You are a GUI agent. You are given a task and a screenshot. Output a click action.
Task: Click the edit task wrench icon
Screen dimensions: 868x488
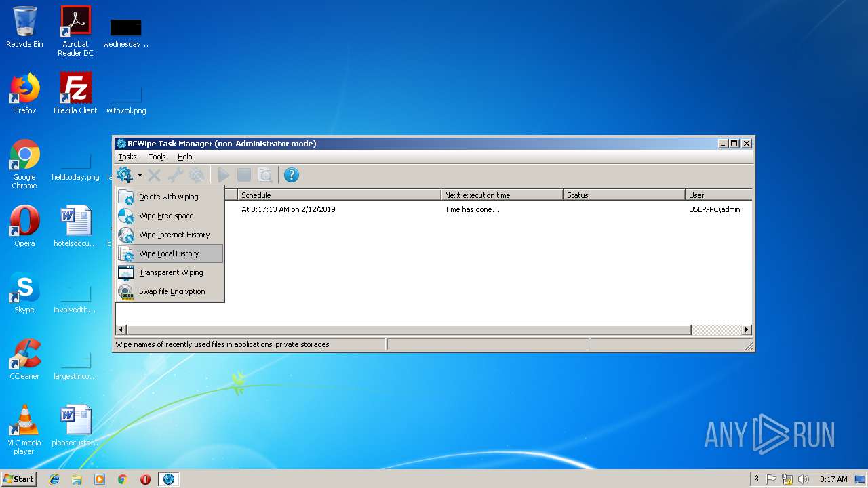(176, 176)
